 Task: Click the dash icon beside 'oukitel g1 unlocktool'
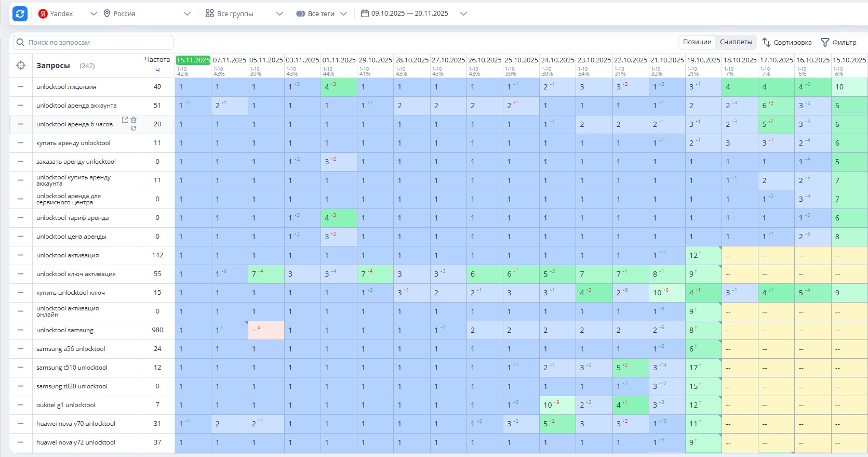click(21, 405)
